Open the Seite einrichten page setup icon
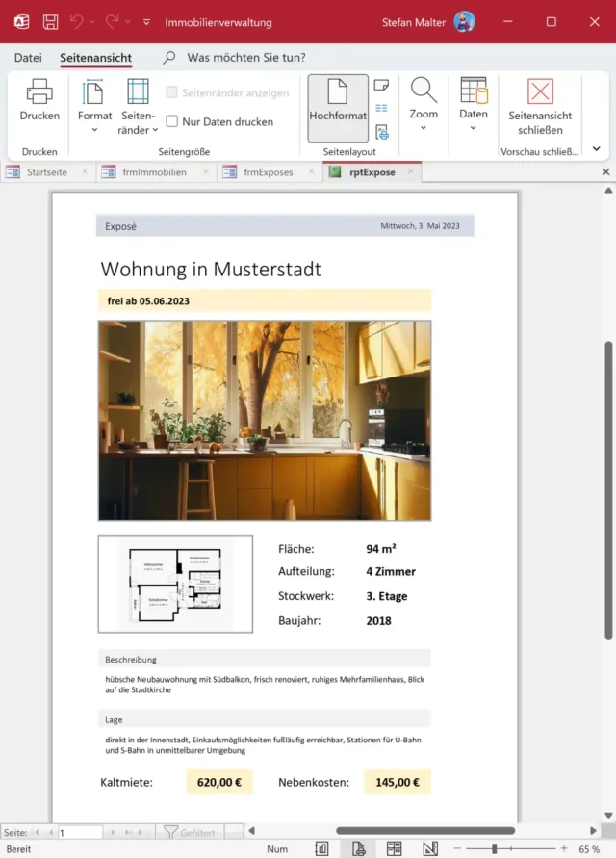Image resolution: width=616 pixels, height=858 pixels. click(x=381, y=132)
